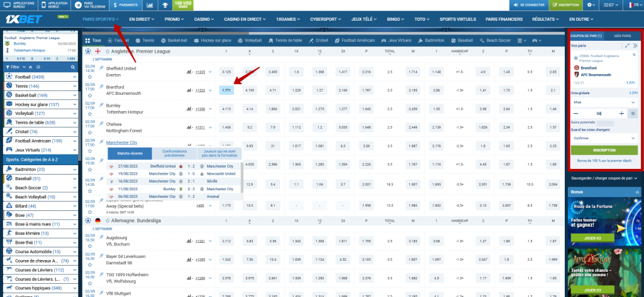Image resolution: width=644 pixels, height=297 pixels.
Task: Open gamepad dropdown in sports strip
Action: 537,41
